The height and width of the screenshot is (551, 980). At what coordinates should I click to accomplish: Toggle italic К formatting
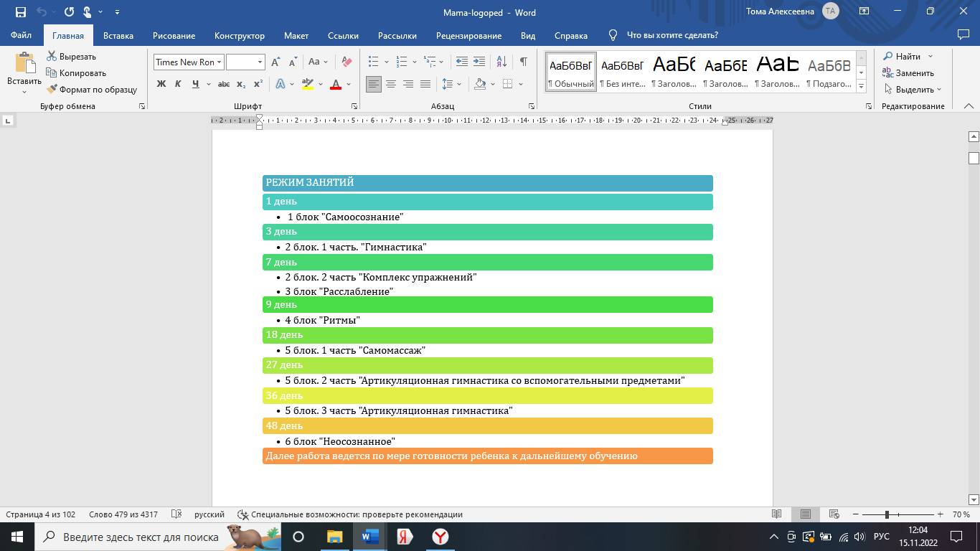coord(178,84)
